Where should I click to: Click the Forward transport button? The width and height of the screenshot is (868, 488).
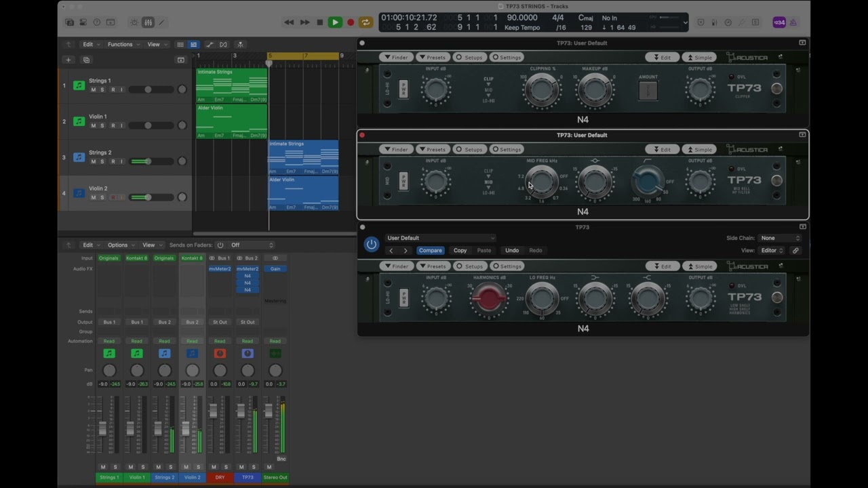pos(304,22)
